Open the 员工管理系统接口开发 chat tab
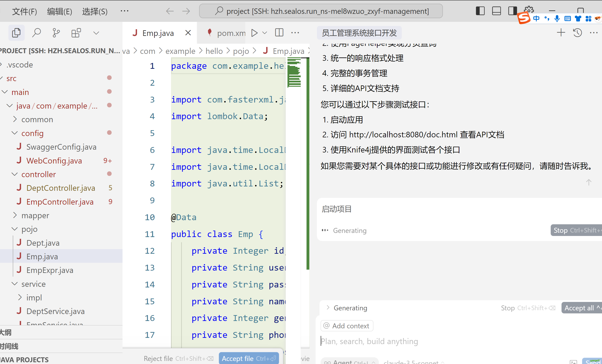Image resolution: width=602 pixels, height=364 pixels. (x=359, y=33)
